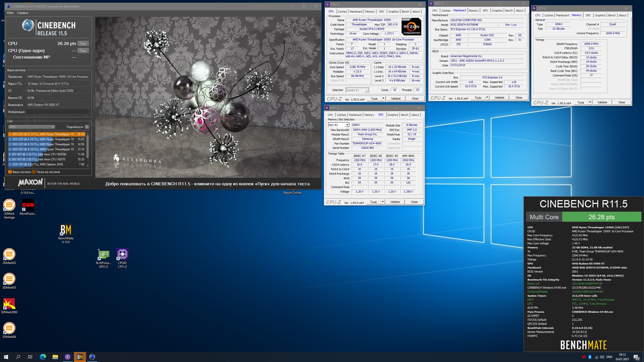Select ranking row Intel Xeon CPU X5570
This screenshot has height=362, width=644.
click(x=47, y=159)
